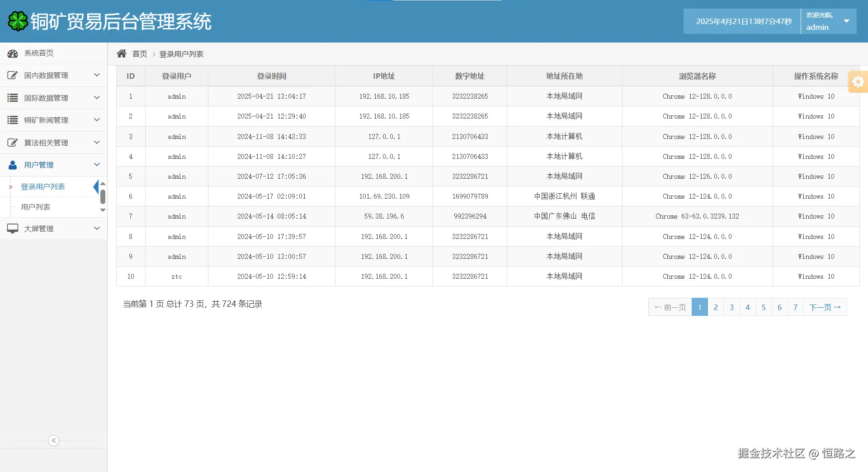Image resolution: width=868 pixels, height=472 pixels.
Task: Click the user icon beside 用户管理
Action: tap(13, 165)
